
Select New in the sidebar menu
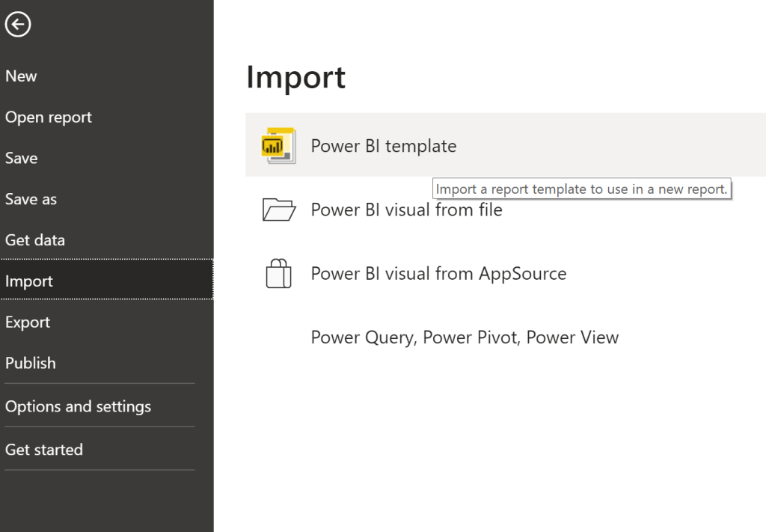click(x=21, y=76)
